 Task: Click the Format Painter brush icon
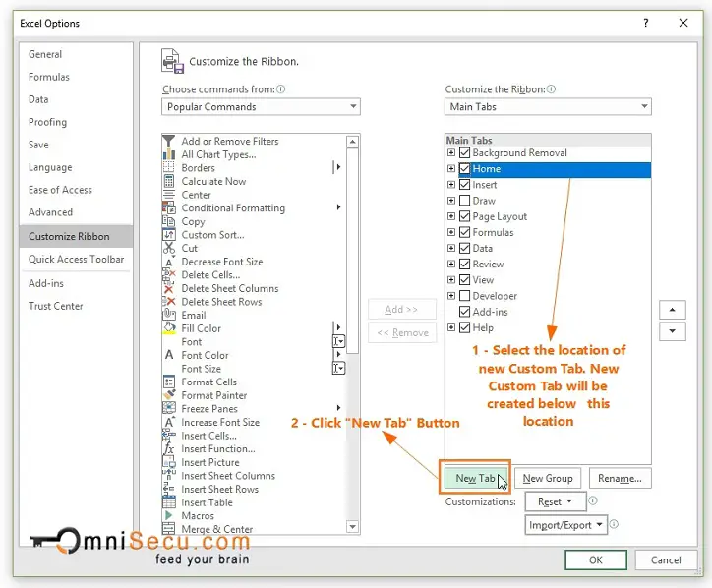coord(168,395)
